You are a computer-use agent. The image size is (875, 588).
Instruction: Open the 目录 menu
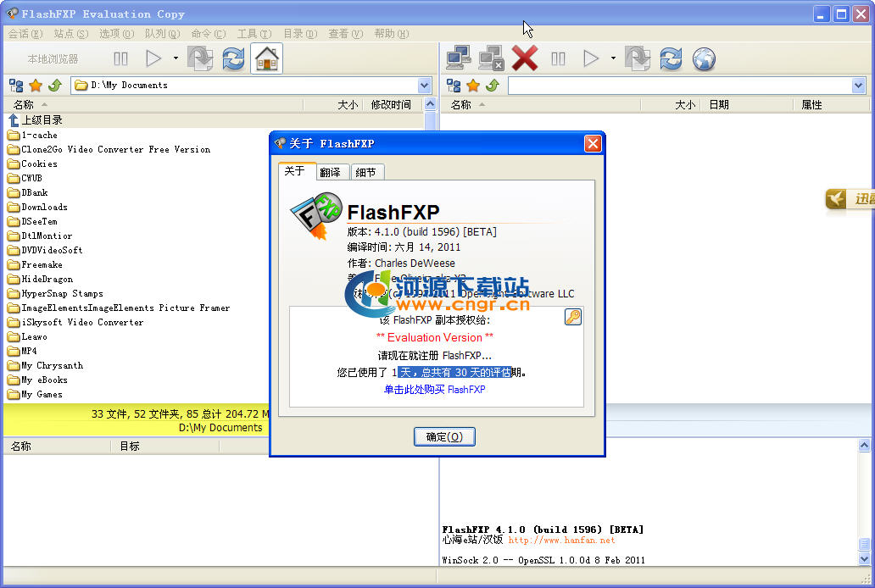coord(300,34)
